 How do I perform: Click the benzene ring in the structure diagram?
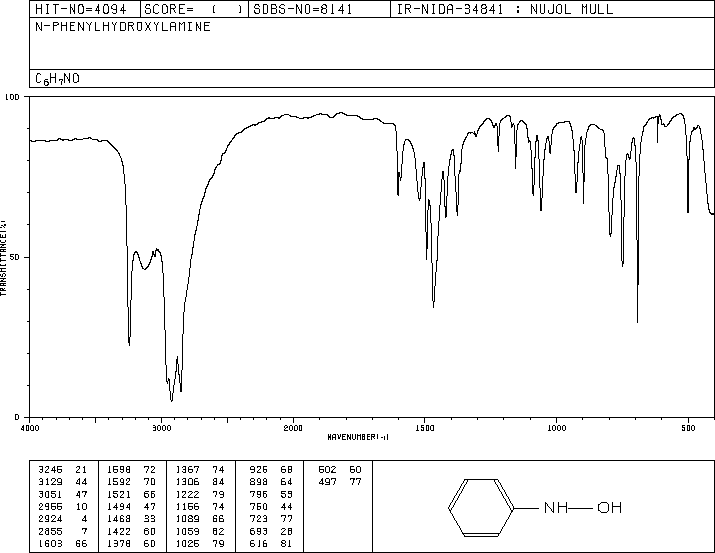481,507
